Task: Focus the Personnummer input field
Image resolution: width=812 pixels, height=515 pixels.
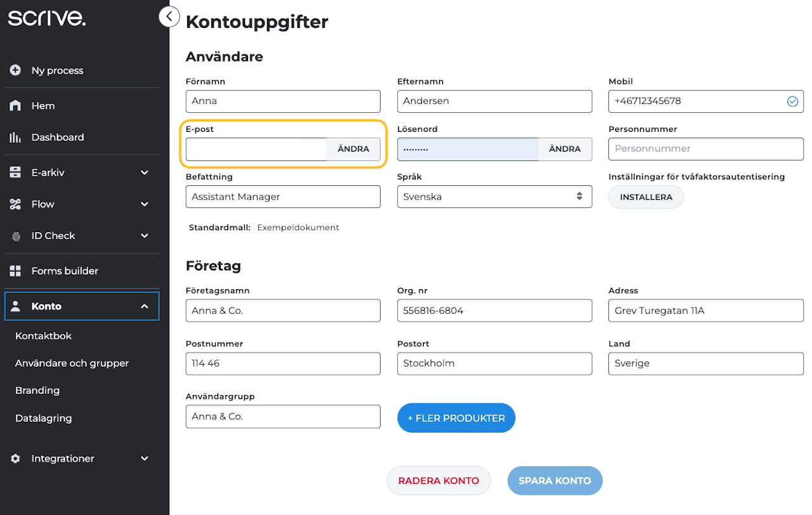Action: click(705, 149)
